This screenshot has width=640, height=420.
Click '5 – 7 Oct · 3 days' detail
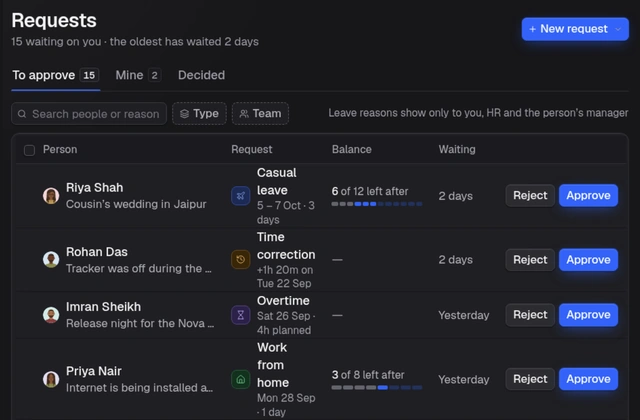(286, 213)
